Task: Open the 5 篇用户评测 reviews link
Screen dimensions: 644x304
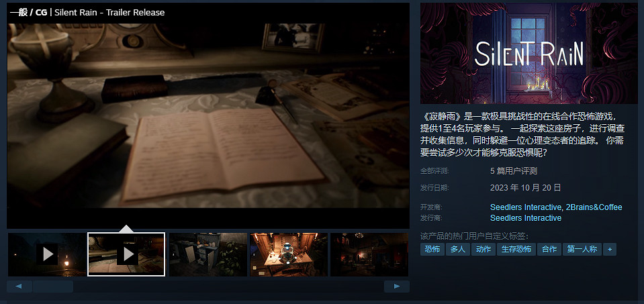Action: [x=514, y=171]
